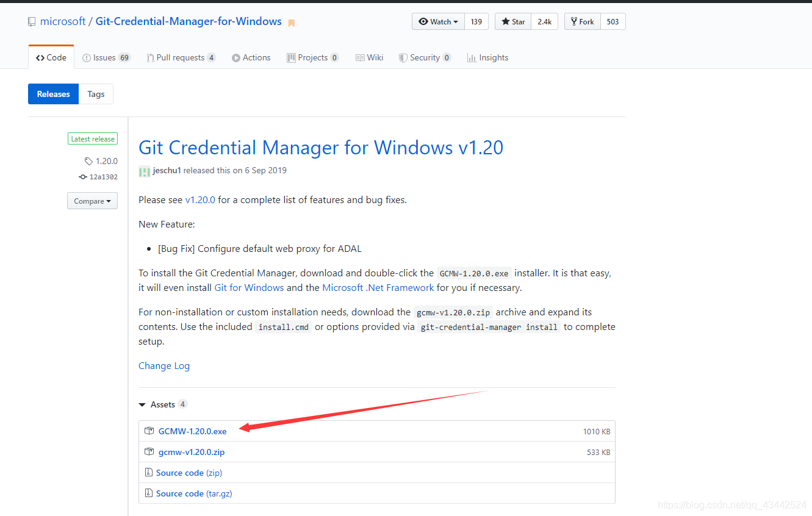Click the file-zip icon beside Source code (tar.gz)
Viewport: 812px width, 516px height.
(148, 493)
